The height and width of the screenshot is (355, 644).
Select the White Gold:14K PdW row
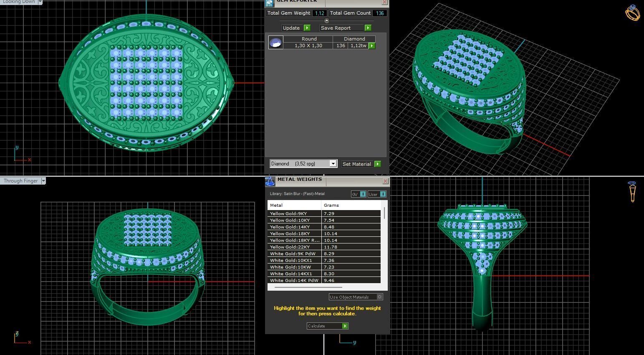point(324,280)
